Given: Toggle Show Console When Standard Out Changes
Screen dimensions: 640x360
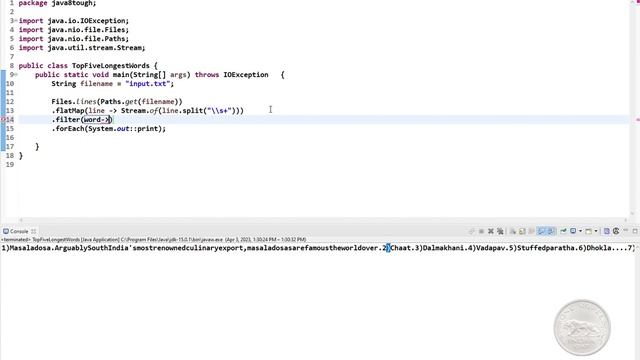Looking at the screenshot, I should tap(541, 231).
